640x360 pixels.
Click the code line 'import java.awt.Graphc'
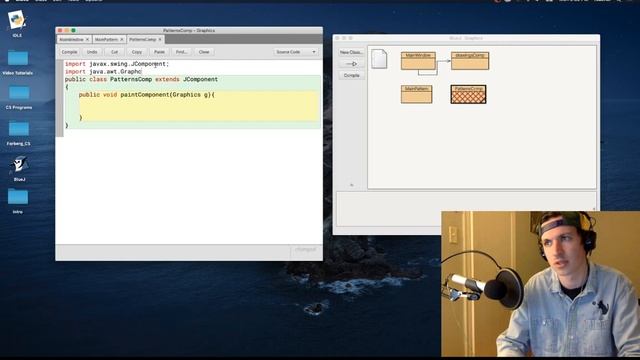(103, 72)
